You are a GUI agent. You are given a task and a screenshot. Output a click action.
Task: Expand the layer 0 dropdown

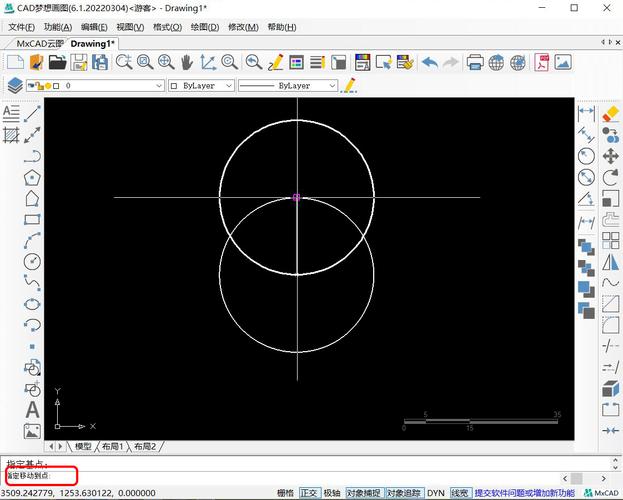tap(159, 86)
